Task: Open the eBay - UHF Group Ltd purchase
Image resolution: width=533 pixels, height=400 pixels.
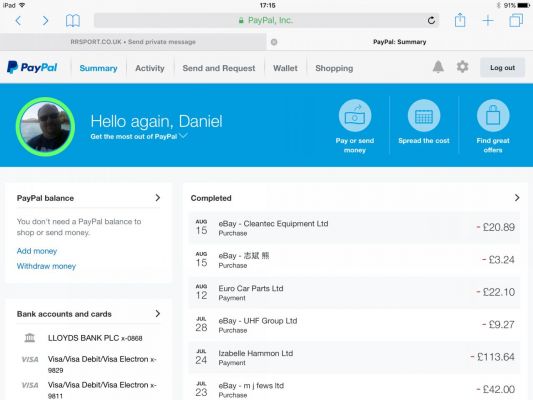Action: pos(354,325)
